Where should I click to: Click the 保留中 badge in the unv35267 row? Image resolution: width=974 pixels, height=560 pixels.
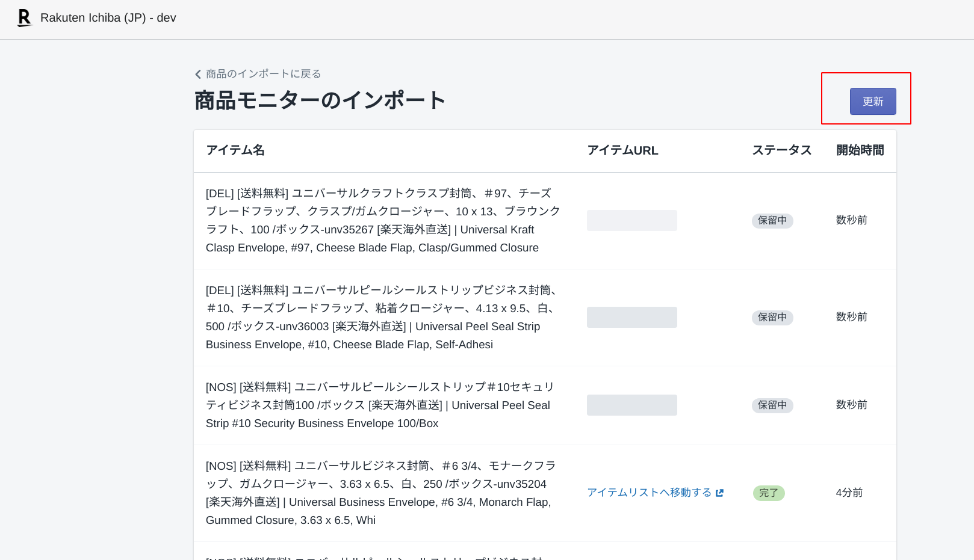(x=772, y=221)
